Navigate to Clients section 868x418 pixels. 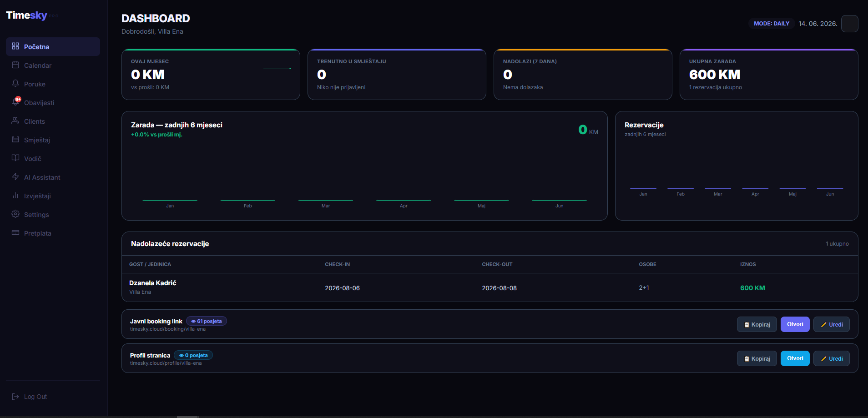pyautogui.click(x=53, y=121)
